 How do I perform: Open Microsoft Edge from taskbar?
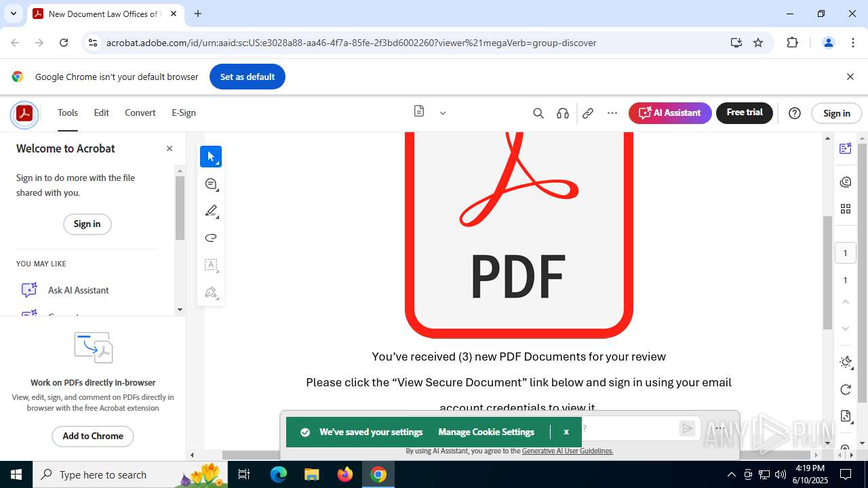pyautogui.click(x=279, y=474)
